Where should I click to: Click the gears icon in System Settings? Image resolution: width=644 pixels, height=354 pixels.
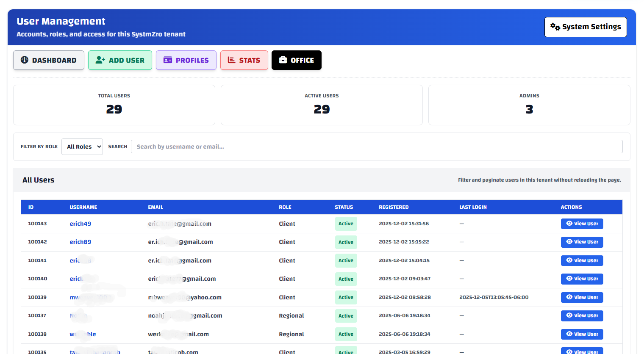(555, 27)
